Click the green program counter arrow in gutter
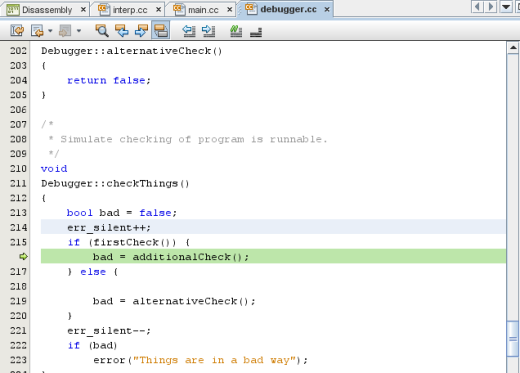 23,256
